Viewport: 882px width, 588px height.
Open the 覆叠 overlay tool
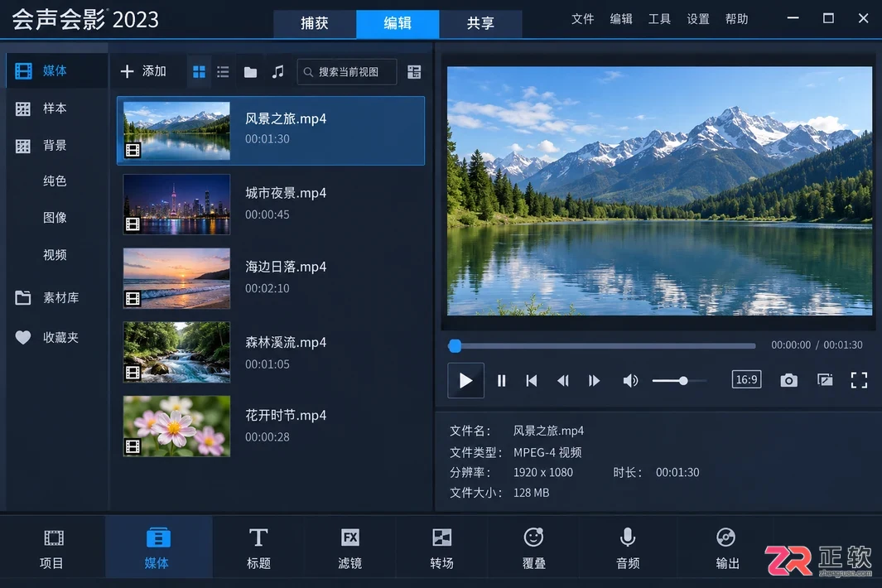click(533, 547)
